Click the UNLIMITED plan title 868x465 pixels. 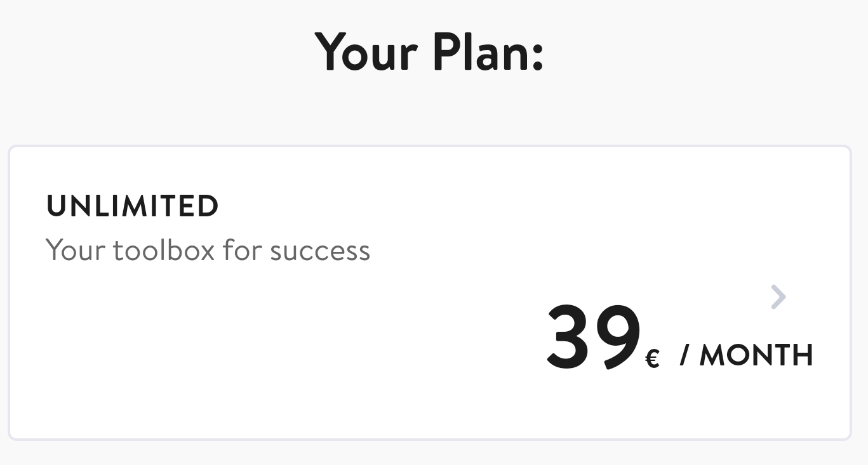133,206
